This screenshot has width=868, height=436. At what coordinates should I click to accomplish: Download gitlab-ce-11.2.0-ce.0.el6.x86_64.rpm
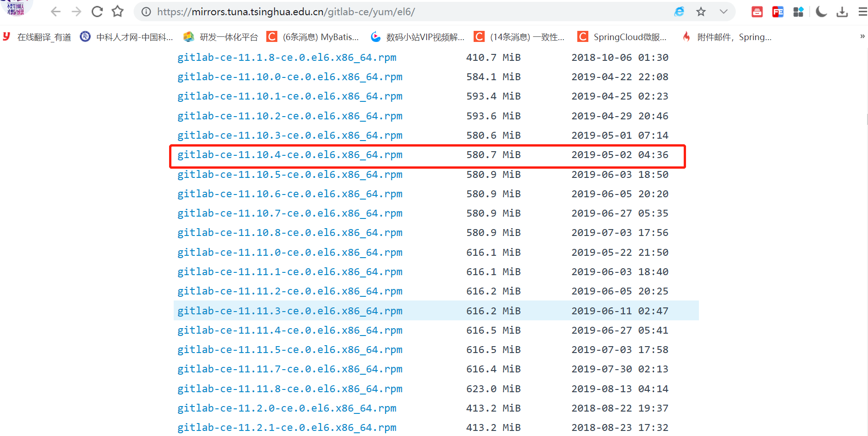(287, 408)
